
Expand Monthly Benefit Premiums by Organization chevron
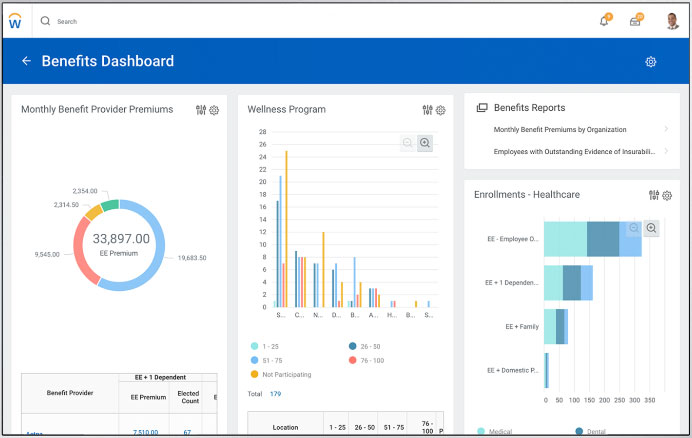(666, 129)
